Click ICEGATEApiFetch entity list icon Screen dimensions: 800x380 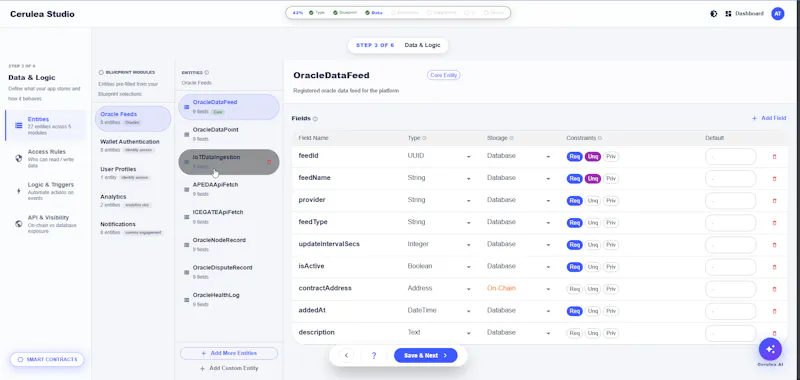point(187,217)
